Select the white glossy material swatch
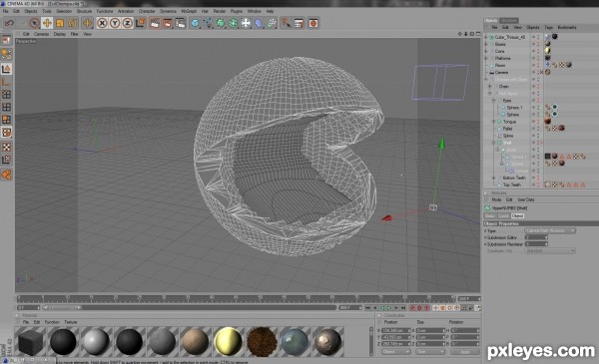The image size is (599, 364). tap(96, 341)
